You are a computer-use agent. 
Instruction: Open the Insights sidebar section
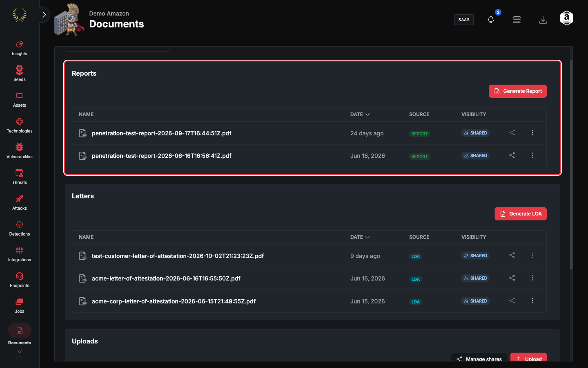(x=20, y=48)
